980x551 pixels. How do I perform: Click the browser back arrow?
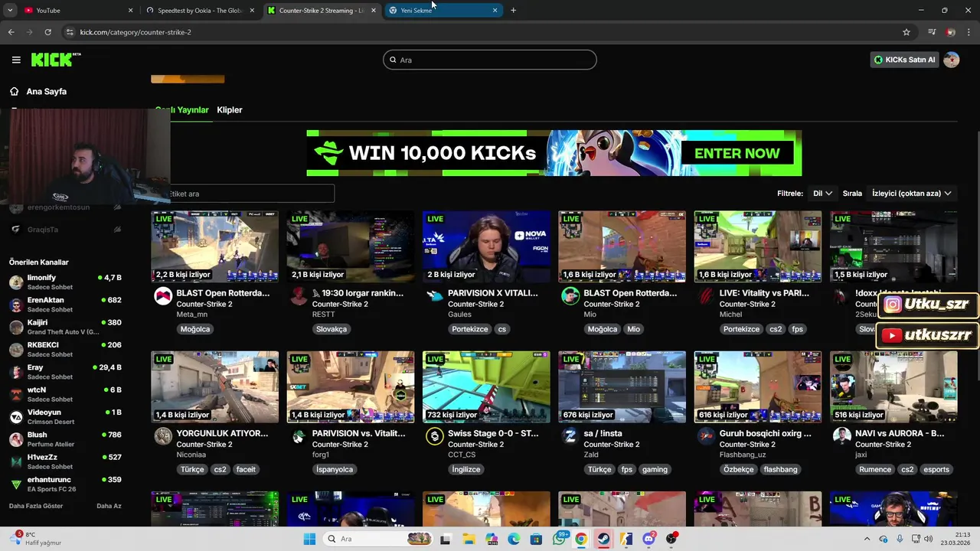[x=11, y=32]
